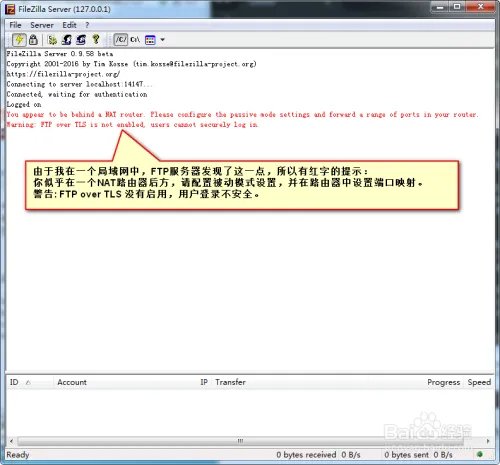Click the "Logged on" log line
Viewport: 500px width, 465px height.
tap(24, 104)
